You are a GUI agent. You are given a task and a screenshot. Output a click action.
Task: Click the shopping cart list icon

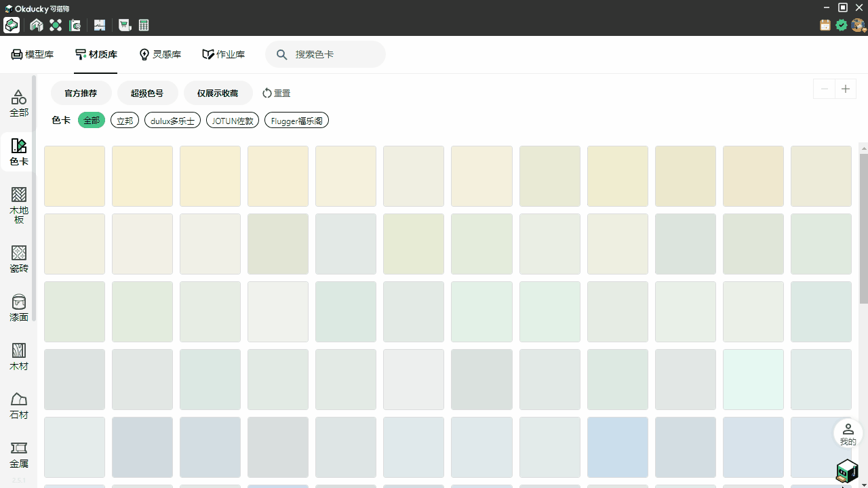(125, 25)
